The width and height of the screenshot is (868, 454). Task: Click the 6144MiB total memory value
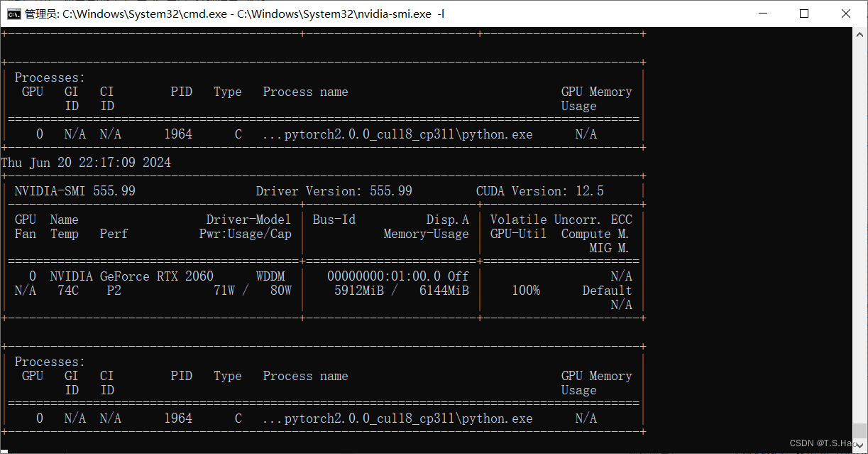444,291
